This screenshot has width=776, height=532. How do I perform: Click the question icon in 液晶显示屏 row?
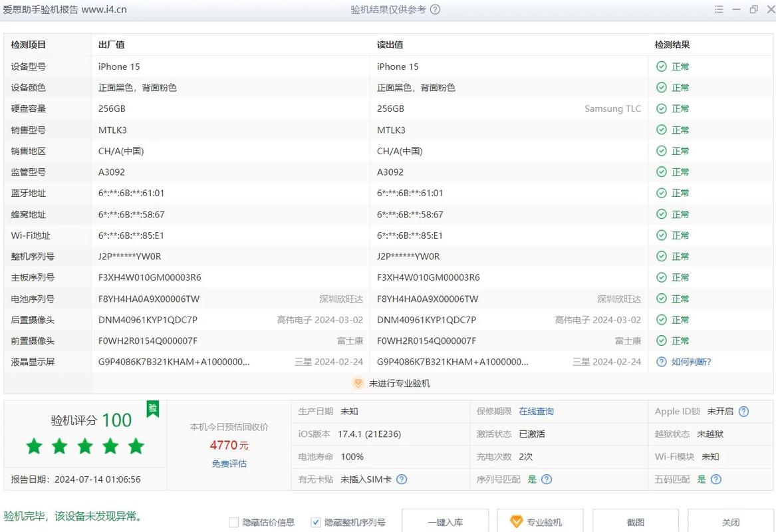tap(661, 362)
